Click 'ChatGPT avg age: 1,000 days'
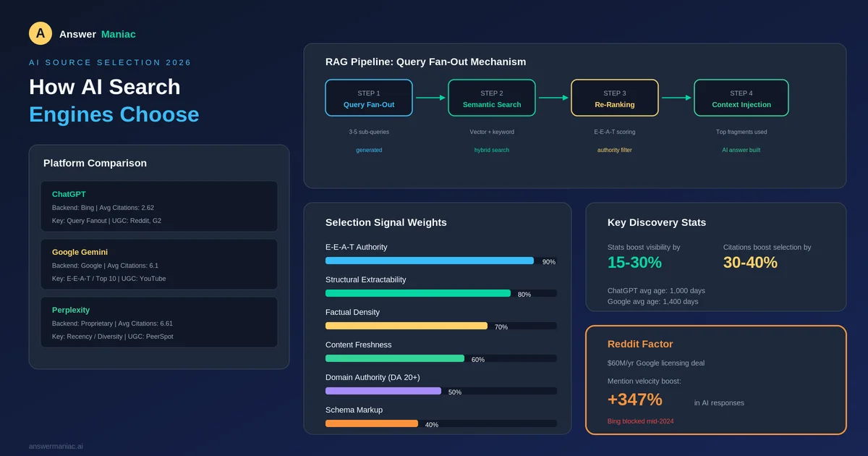This screenshot has width=868, height=456. 656,290
